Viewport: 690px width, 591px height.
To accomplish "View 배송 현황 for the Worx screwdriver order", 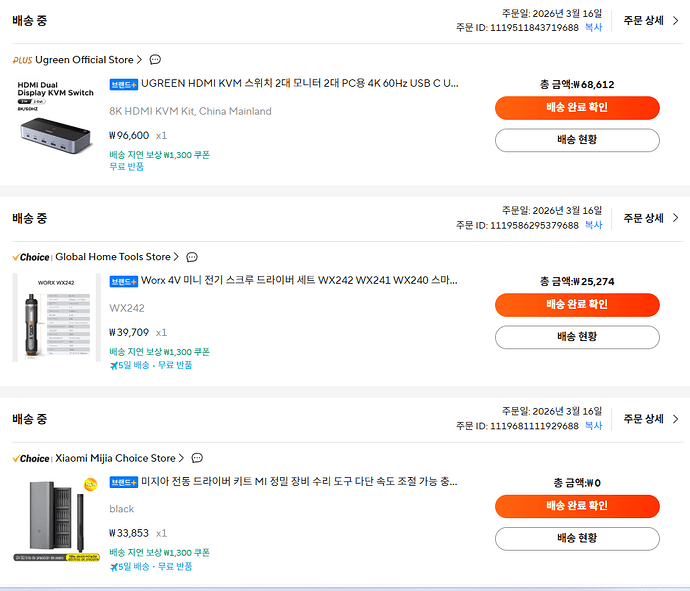I will (x=577, y=337).
